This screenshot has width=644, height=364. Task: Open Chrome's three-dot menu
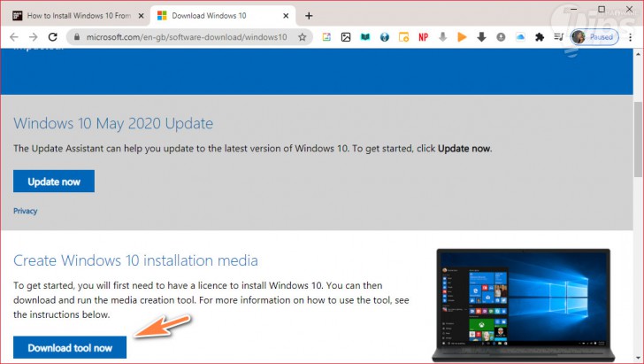pyautogui.click(x=631, y=37)
